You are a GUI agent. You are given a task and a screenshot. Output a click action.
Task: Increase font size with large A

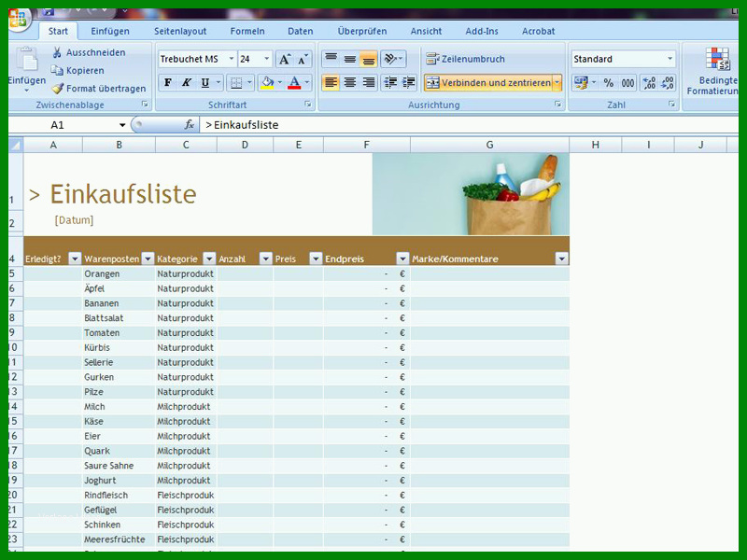point(285,59)
